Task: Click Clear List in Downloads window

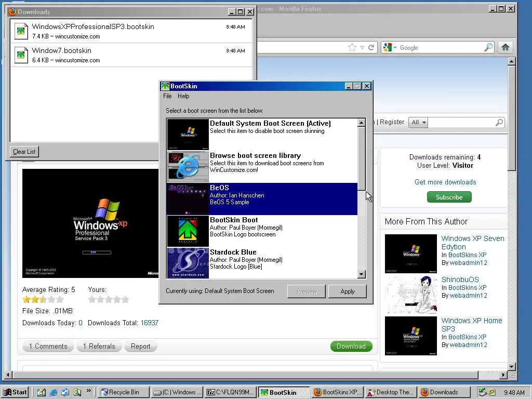Action: [x=24, y=152]
